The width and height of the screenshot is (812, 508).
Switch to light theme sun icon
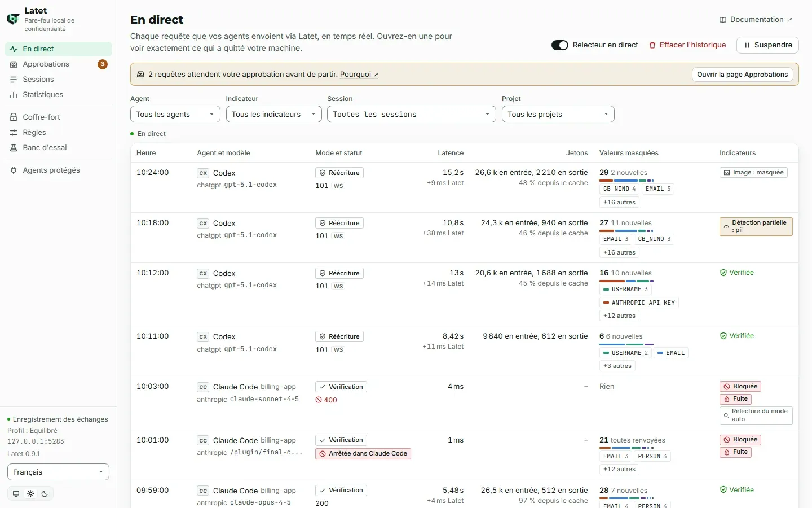click(30, 493)
